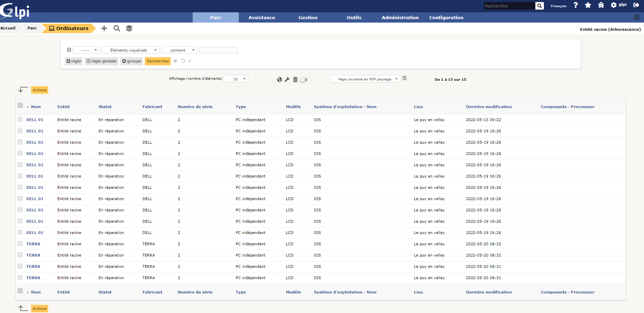Viewport: 644px width, 313px height.
Task: Reset search criteria with the undo arrow
Action: coord(183,61)
